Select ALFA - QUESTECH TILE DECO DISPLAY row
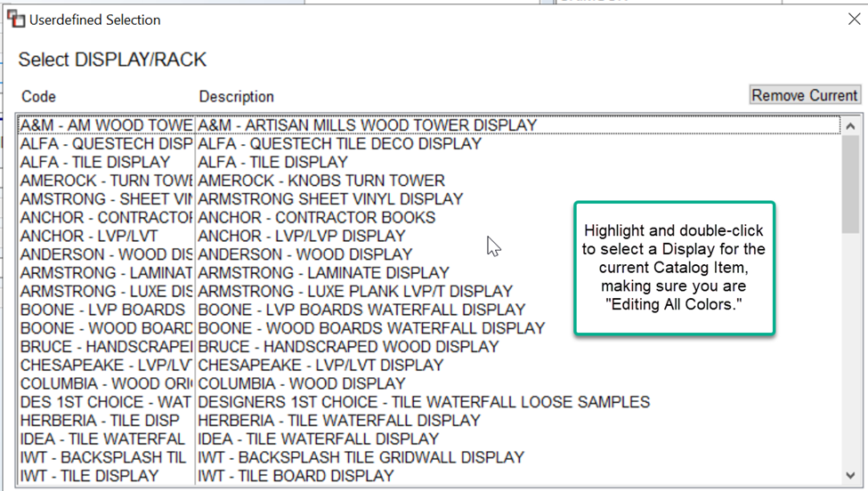The image size is (868, 491). click(429, 144)
